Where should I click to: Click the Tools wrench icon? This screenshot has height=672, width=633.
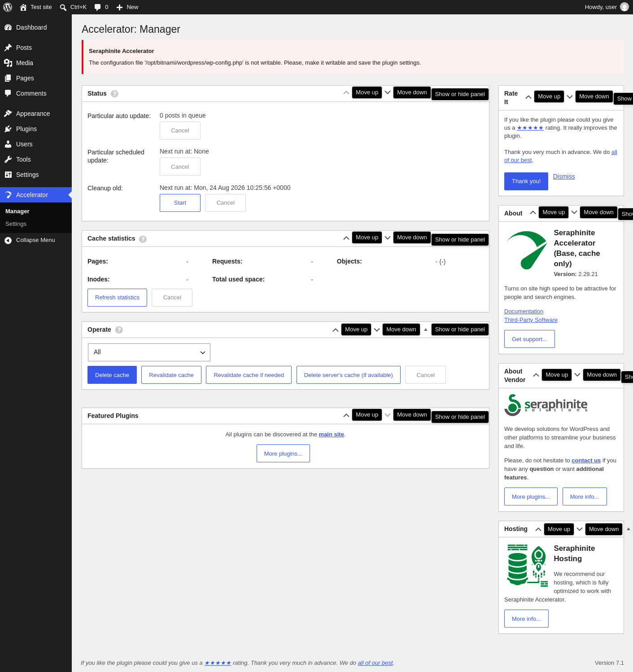point(8,159)
